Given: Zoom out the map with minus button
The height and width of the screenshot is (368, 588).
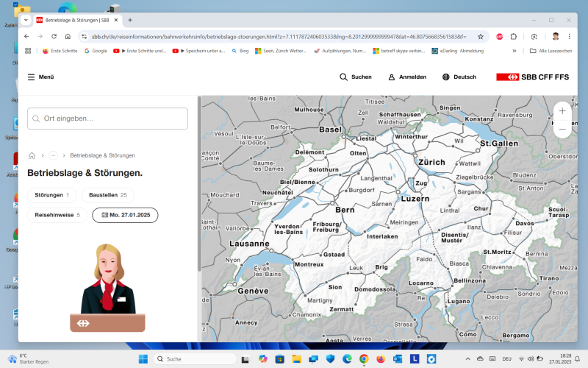Looking at the screenshot, I should point(562,129).
